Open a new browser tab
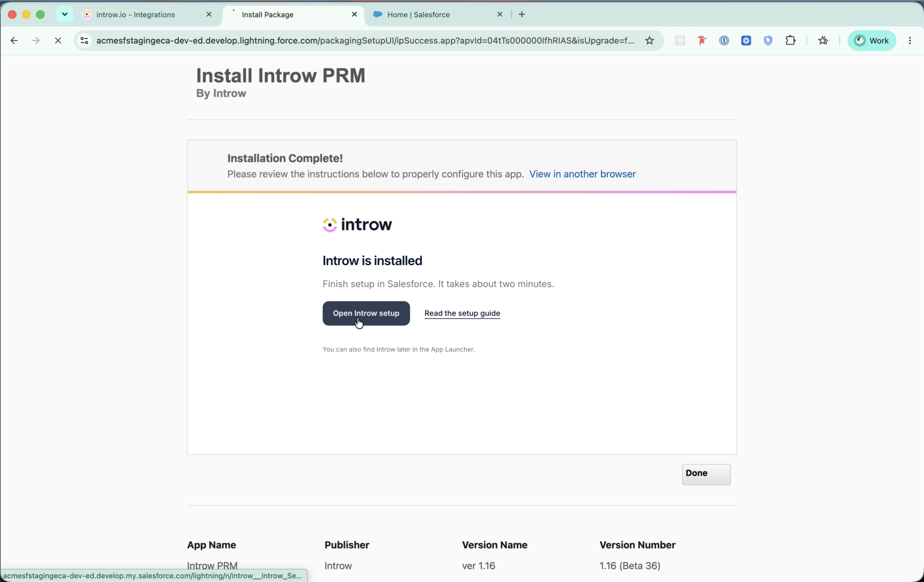924x582 pixels. pos(522,15)
